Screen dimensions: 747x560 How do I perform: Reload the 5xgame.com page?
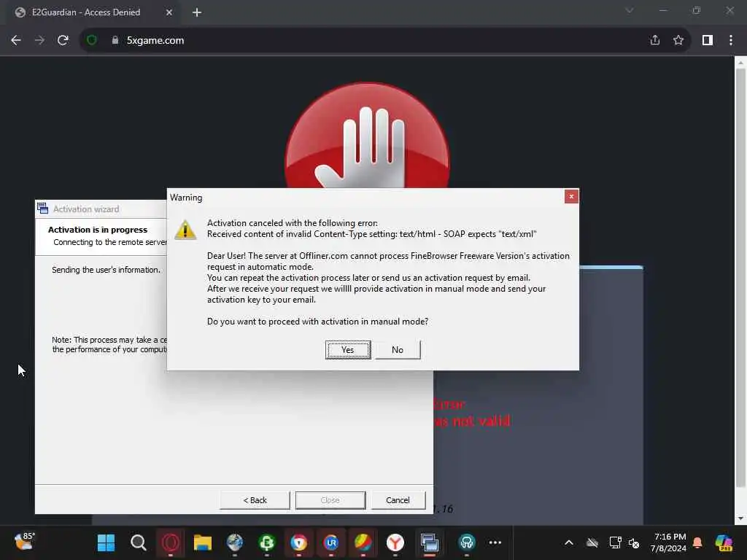63,41
